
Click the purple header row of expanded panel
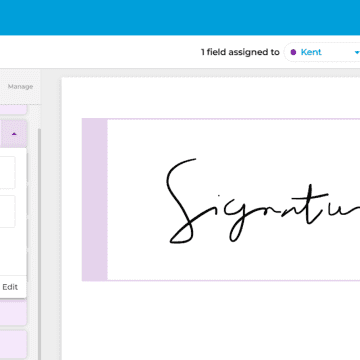13,134
